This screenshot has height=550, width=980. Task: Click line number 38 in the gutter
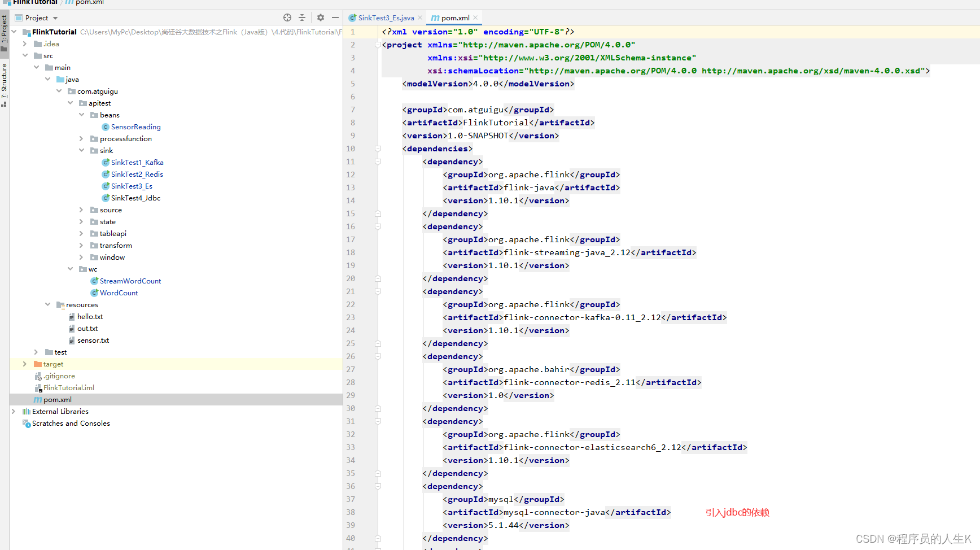tap(351, 512)
